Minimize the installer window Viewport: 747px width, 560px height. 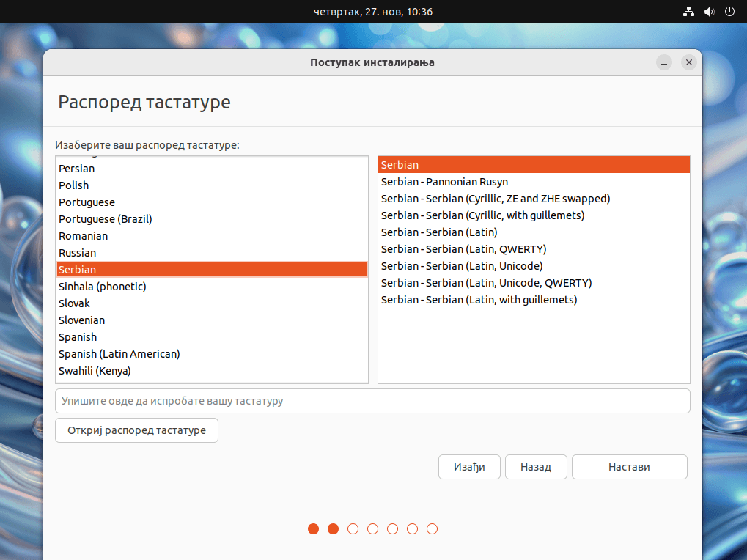pos(663,62)
